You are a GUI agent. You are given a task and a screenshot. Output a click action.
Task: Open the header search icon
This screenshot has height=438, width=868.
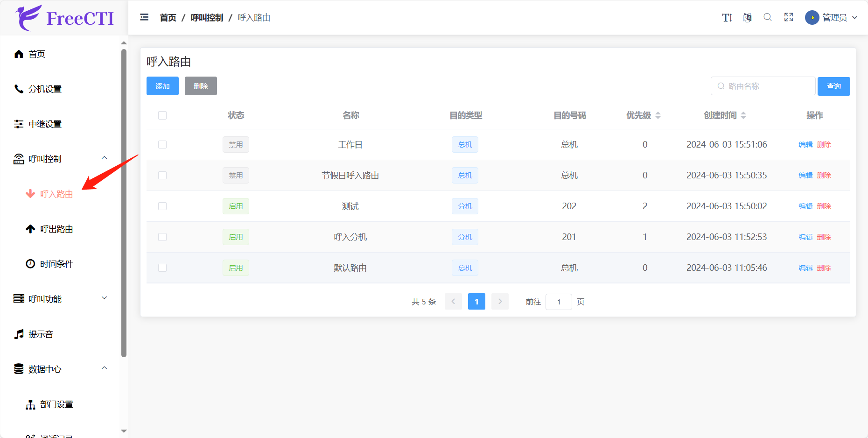pyautogui.click(x=768, y=18)
